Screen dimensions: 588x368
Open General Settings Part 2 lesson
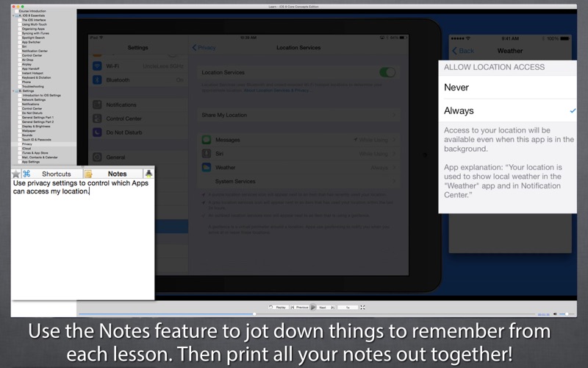click(38, 122)
